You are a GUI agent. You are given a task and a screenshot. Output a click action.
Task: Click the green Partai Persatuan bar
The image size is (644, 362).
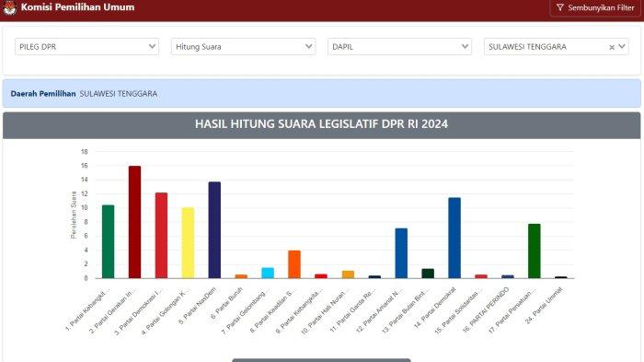tap(535, 251)
